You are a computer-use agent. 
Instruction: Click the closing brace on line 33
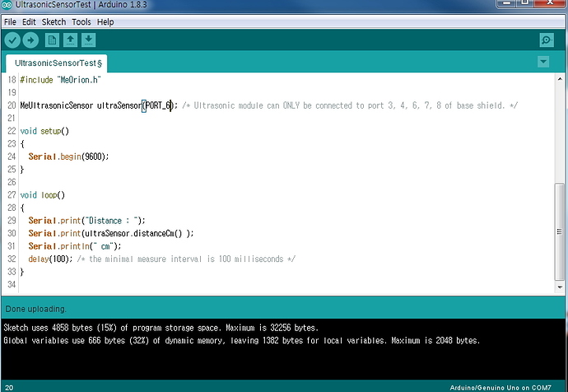22,272
